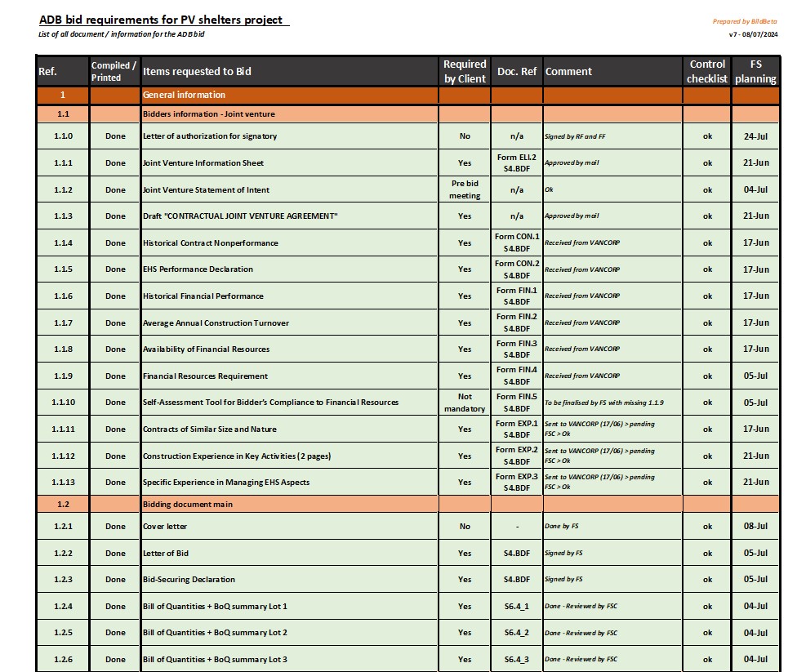Select the "Form ELI.2 S4.BDF" doc reference
The image size is (806, 672).
point(517,162)
